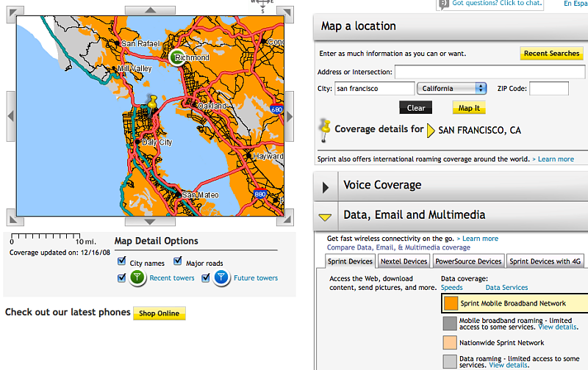Focus the ZIP Code field
The image size is (588, 370).
549,88
